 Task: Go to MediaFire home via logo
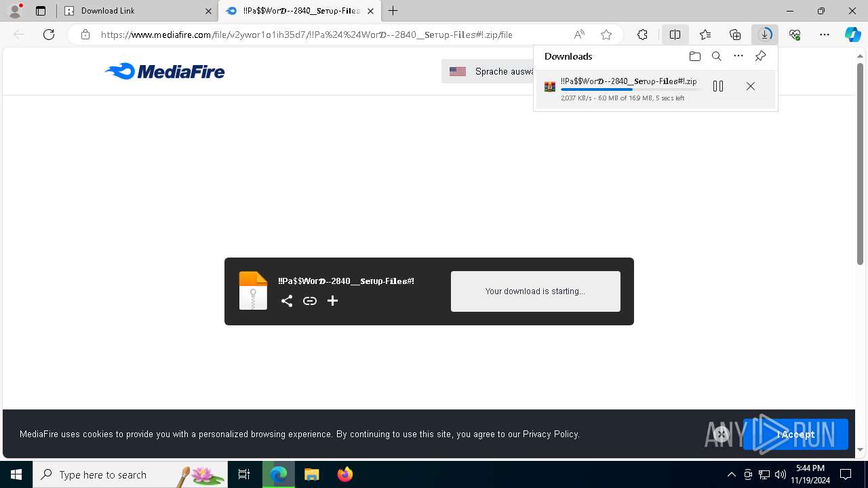point(165,71)
